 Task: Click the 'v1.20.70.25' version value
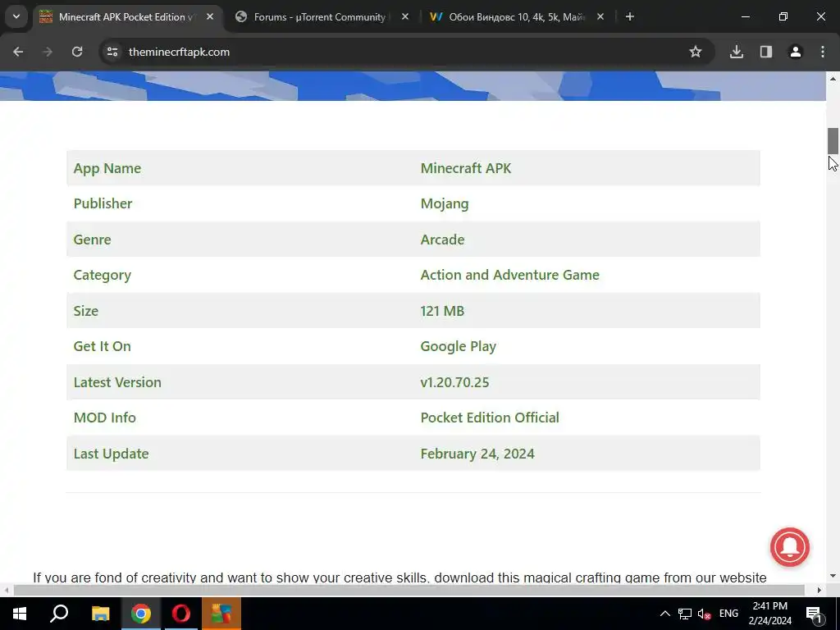point(454,382)
